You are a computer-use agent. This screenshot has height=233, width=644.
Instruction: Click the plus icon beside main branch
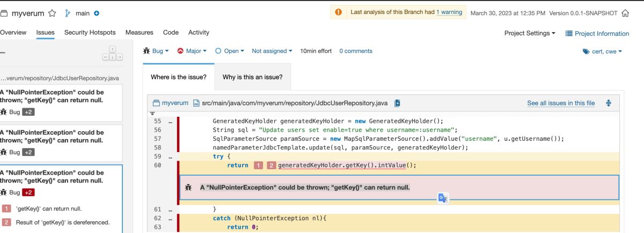point(97,13)
